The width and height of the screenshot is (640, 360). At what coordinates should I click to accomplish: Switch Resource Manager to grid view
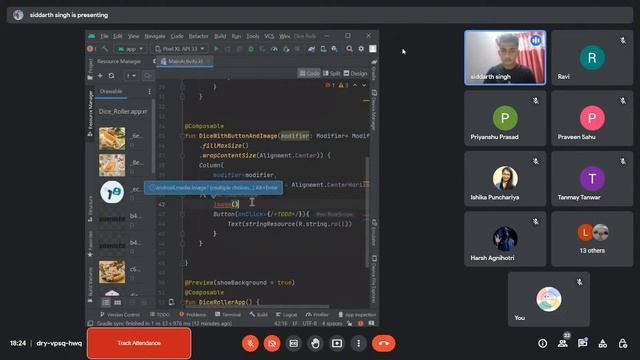pos(118,302)
